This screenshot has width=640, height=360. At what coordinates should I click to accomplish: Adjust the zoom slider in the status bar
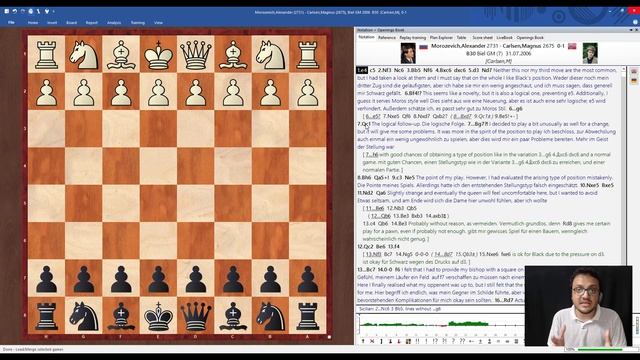pyautogui.click(x=600, y=349)
